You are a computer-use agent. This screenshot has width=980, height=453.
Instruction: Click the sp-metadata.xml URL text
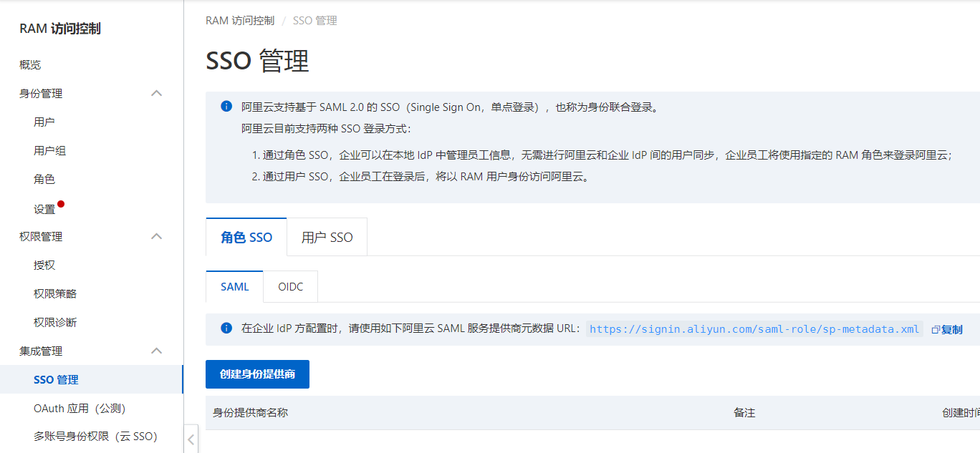[x=754, y=329]
